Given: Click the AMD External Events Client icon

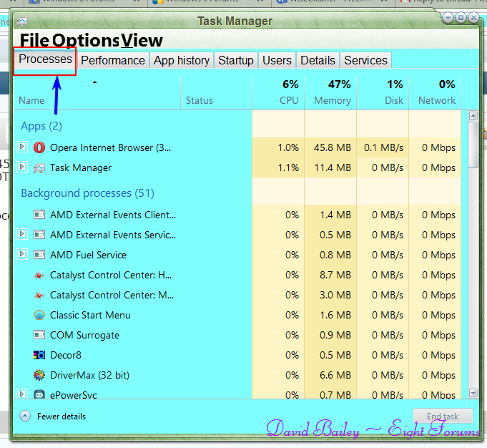Looking at the screenshot, I should [x=39, y=215].
